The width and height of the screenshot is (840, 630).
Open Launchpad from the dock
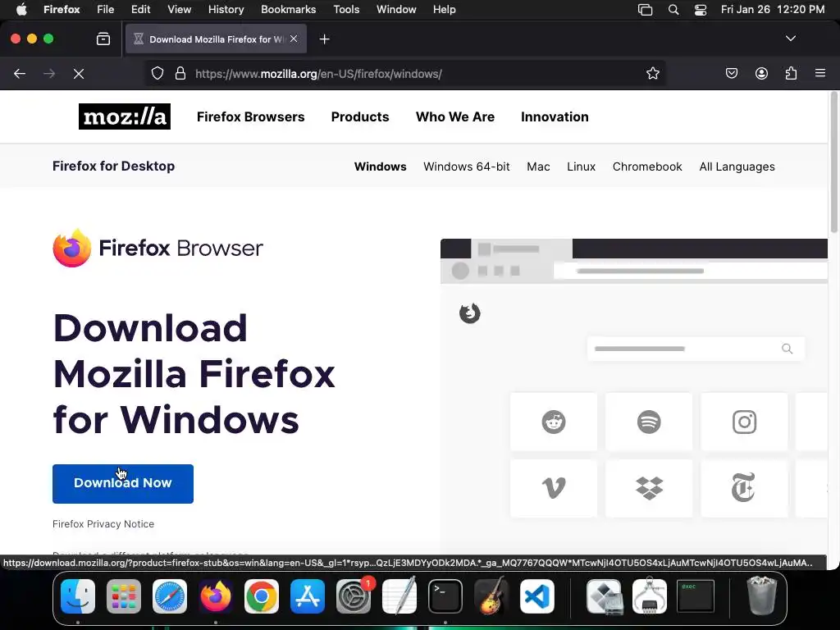pos(124,596)
